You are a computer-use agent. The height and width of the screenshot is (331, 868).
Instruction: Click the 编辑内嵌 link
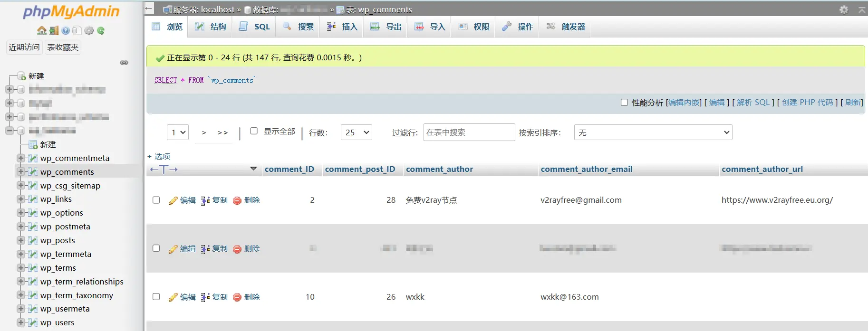pyautogui.click(x=684, y=103)
